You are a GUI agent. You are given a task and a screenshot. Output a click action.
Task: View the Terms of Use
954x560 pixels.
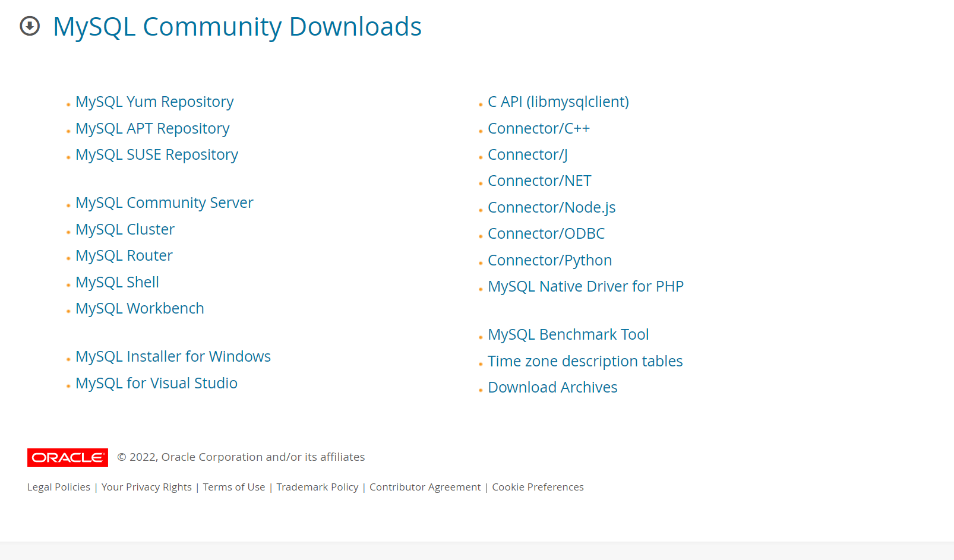click(234, 487)
